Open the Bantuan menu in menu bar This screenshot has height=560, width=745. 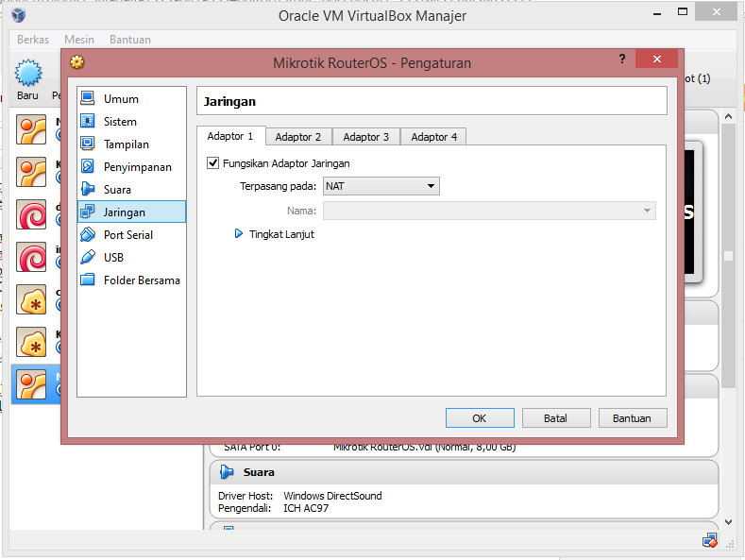click(x=130, y=40)
